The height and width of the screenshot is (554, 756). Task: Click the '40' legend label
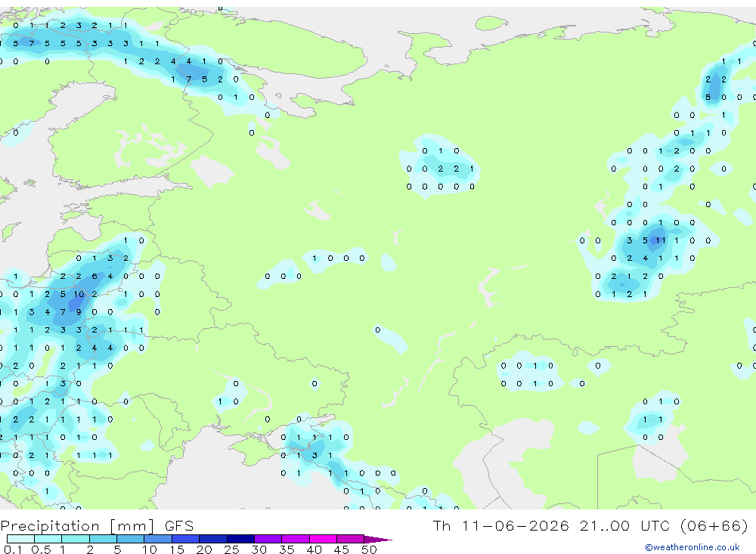[x=314, y=549]
